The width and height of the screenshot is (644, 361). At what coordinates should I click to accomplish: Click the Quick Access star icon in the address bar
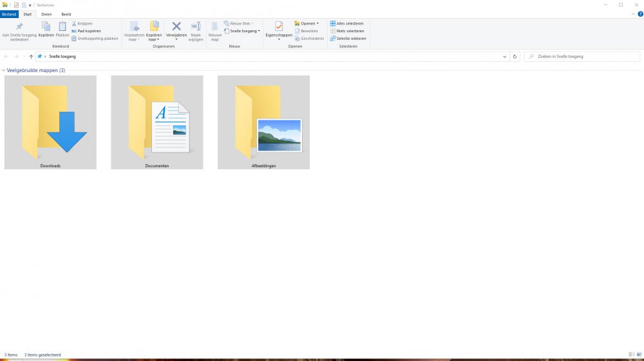click(x=40, y=56)
